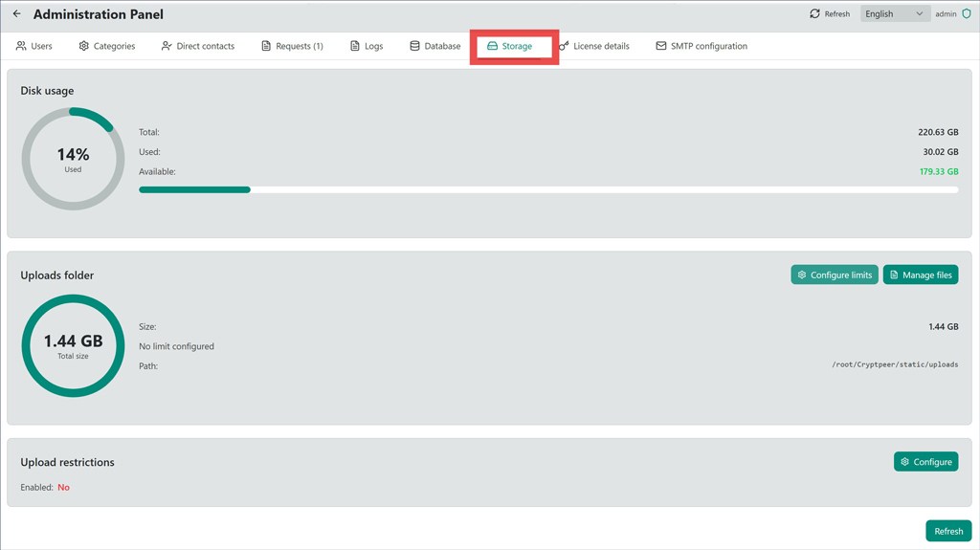
Task: Open the License details tab
Action: (593, 46)
